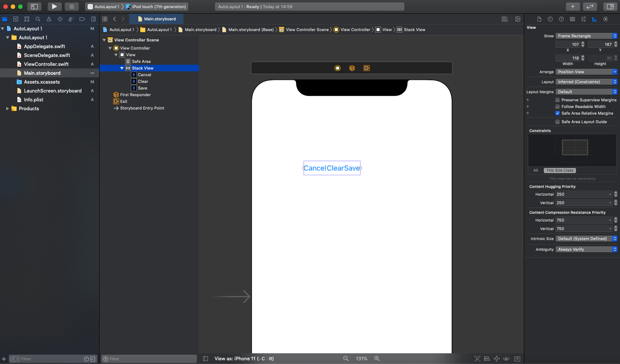Open the Breakpoint navigator
Image resolution: width=620 pixels, height=364 pixels.
[82, 19]
